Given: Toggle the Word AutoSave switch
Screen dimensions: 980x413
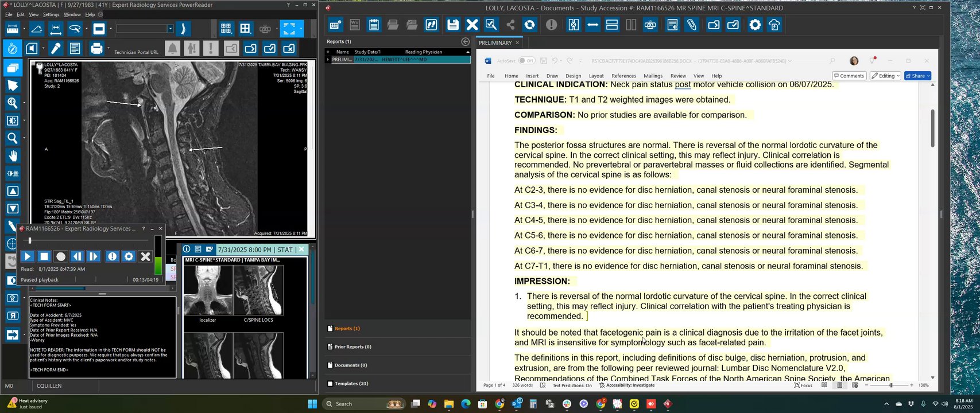Looking at the screenshot, I should [526, 61].
